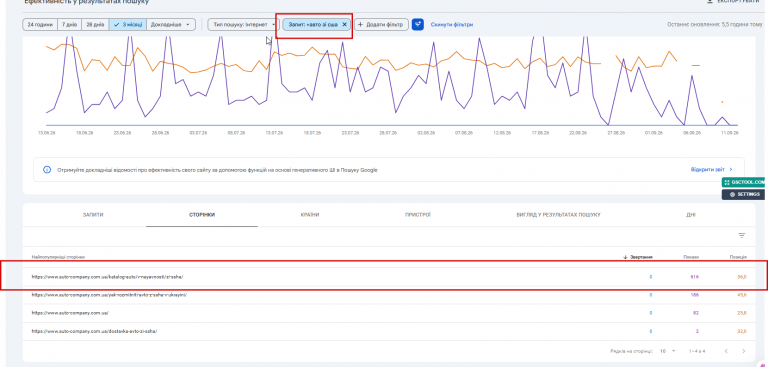Edit the Запит query filter chip

(x=312, y=24)
